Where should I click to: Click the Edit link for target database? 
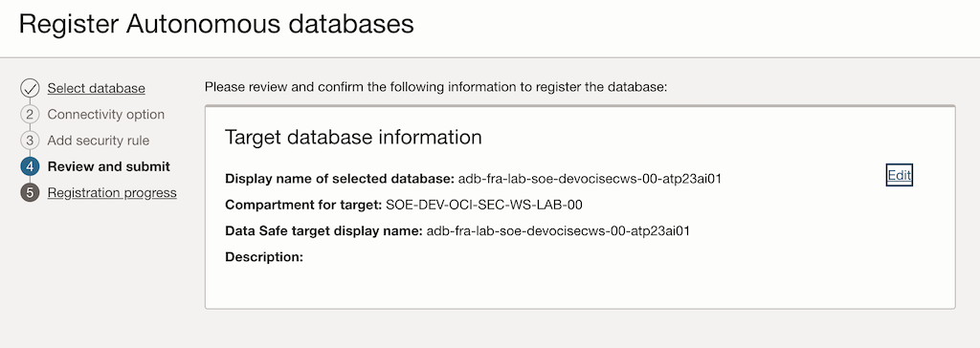pos(900,176)
